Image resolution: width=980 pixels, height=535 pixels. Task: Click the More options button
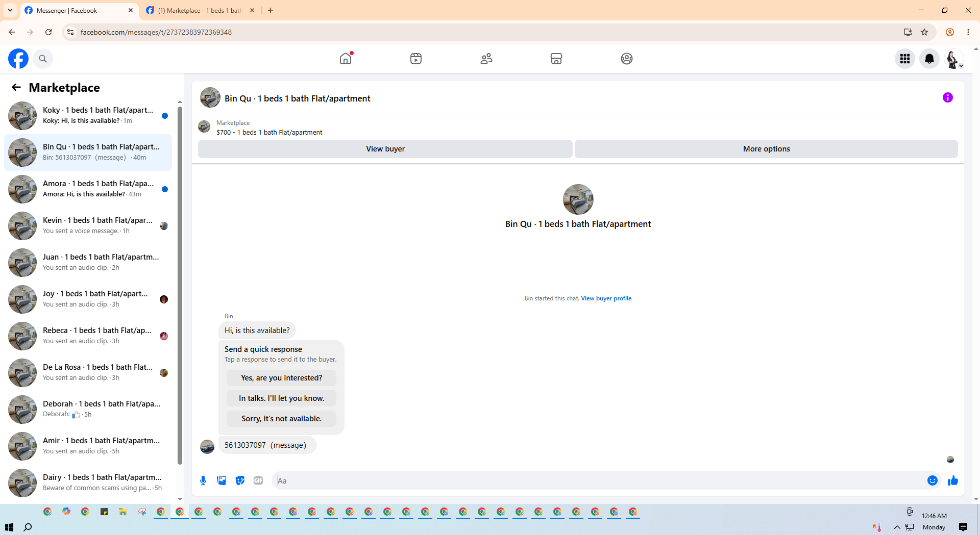tap(766, 149)
